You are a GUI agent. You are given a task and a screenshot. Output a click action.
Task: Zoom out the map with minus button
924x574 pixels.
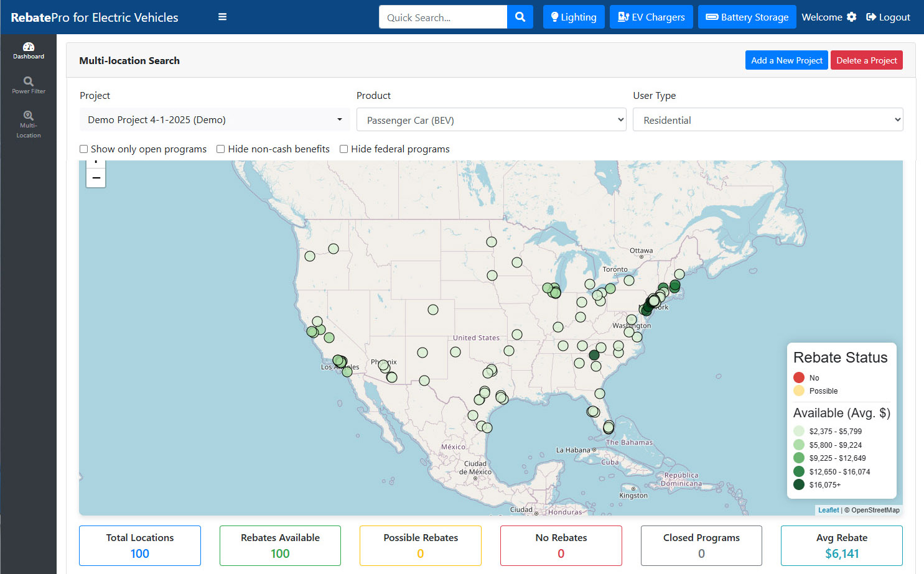pos(96,178)
